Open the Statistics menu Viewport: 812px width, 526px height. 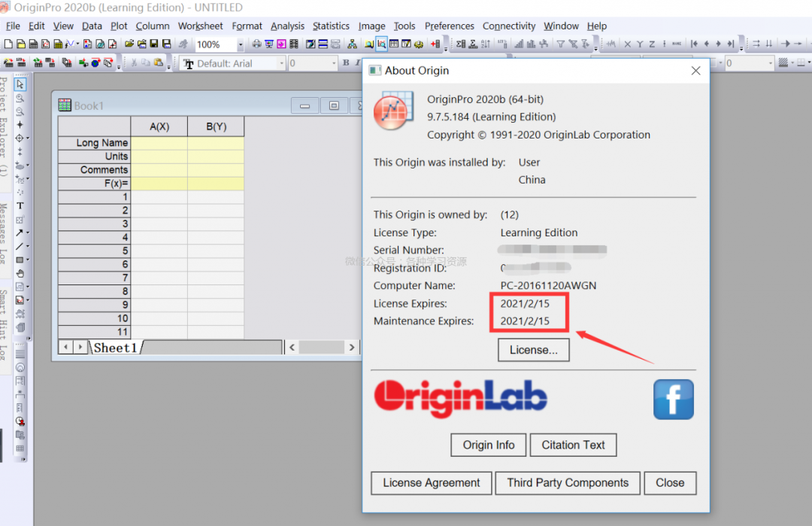click(x=331, y=26)
